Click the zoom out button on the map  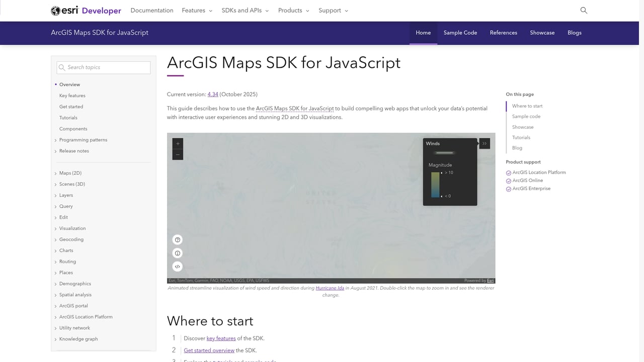(x=177, y=154)
